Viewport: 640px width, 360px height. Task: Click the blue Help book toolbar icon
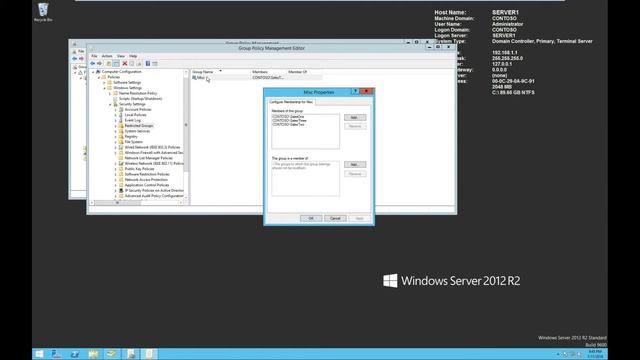148,63
